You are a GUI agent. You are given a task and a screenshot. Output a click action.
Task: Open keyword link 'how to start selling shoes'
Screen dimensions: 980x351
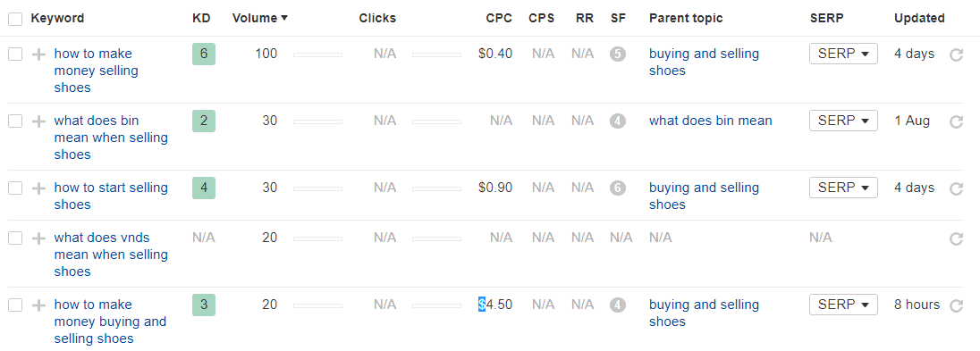point(111,196)
